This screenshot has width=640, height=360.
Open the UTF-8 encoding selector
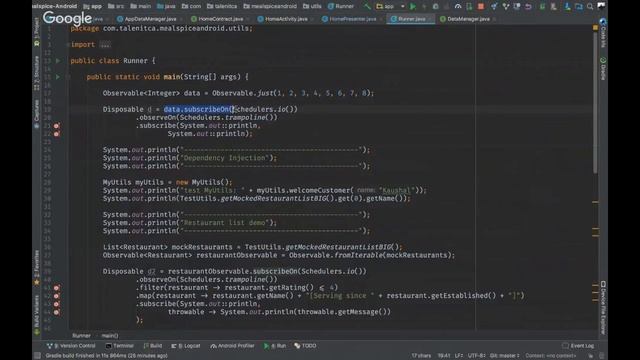[x=476, y=356]
